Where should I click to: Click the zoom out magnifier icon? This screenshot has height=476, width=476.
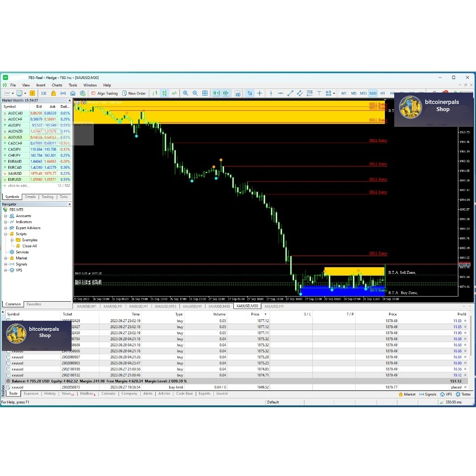click(x=195, y=93)
